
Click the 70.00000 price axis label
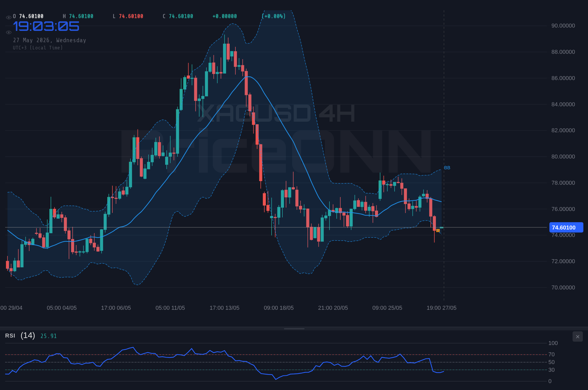point(563,288)
